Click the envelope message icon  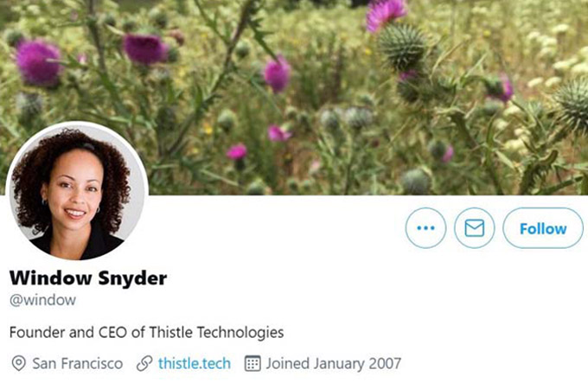coord(475,228)
